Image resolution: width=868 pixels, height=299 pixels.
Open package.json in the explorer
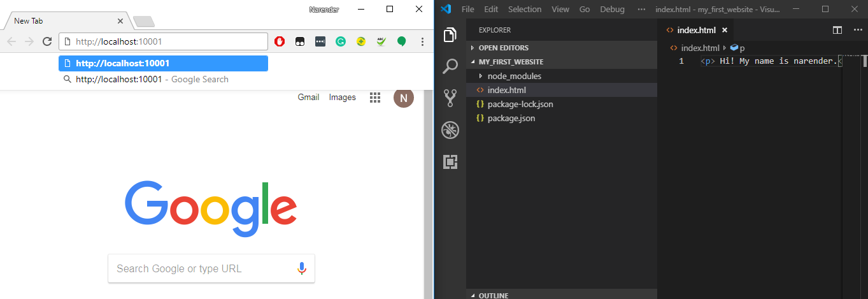pyautogui.click(x=561, y=118)
